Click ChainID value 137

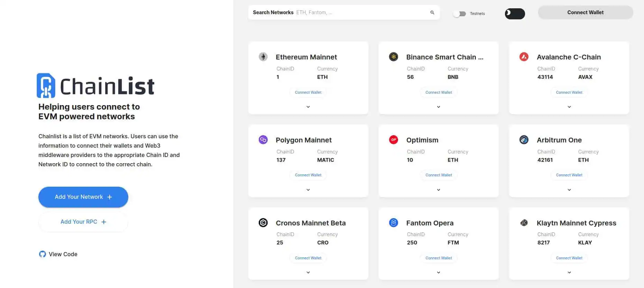point(281,160)
